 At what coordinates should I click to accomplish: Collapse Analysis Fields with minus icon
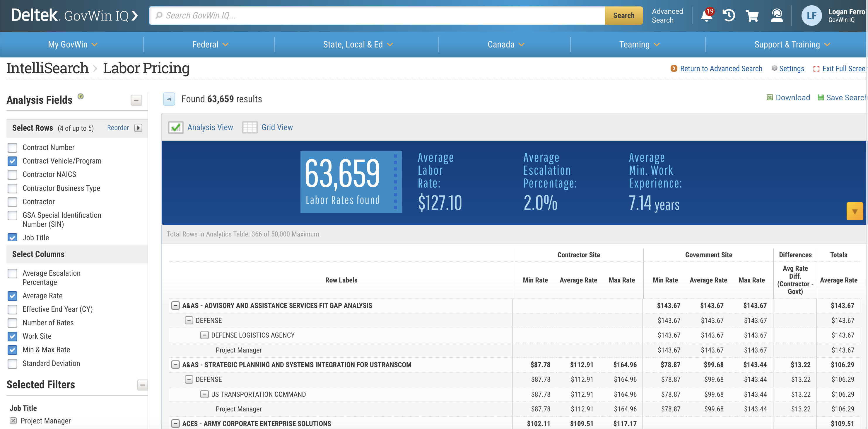pyautogui.click(x=136, y=100)
